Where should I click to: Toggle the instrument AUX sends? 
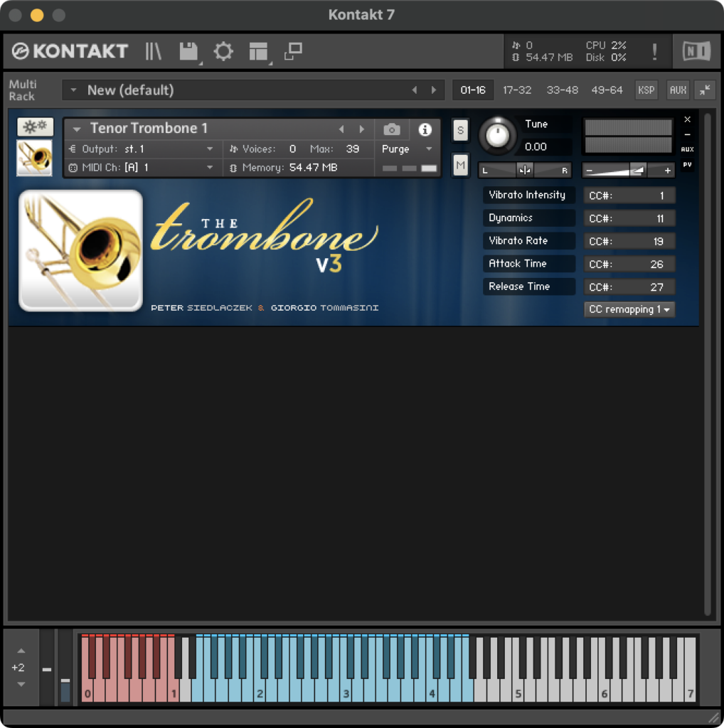(x=687, y=149)
